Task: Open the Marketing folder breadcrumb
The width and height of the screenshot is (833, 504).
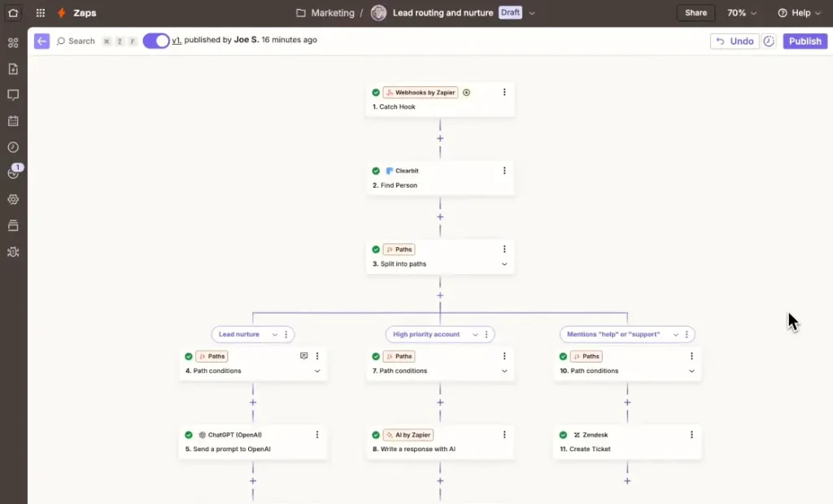Action: [325, 13]
